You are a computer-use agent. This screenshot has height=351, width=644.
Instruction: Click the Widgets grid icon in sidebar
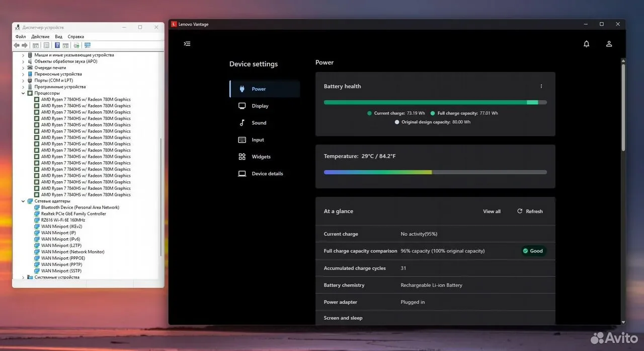[x=242, y=157]
